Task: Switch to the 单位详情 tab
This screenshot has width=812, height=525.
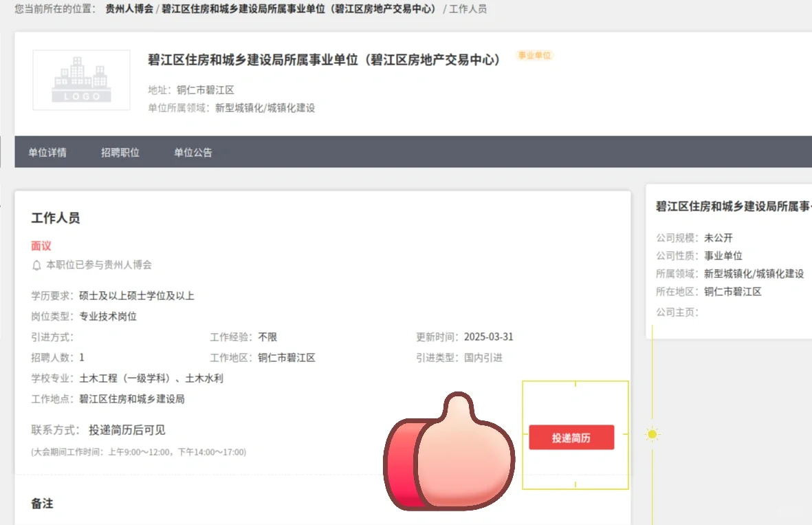Action: (47, 152)
